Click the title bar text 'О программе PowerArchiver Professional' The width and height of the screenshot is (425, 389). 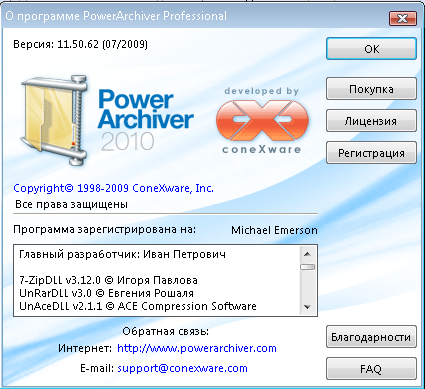(x=116, y=16)
